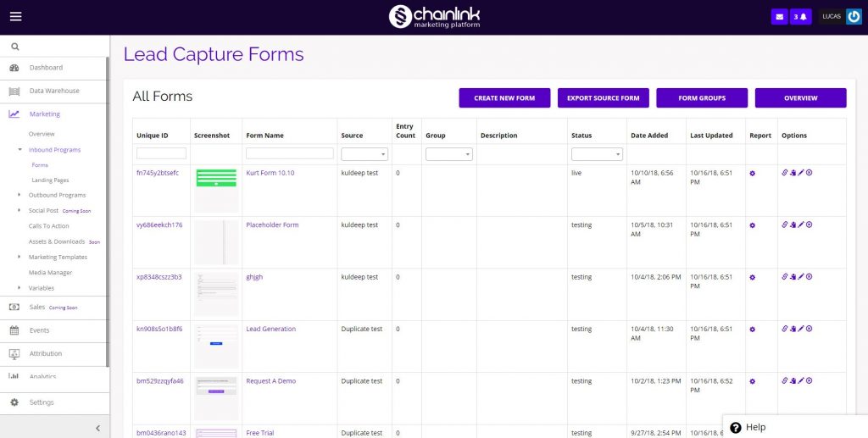Open Assets & Downloads menu item

(57, 241)
